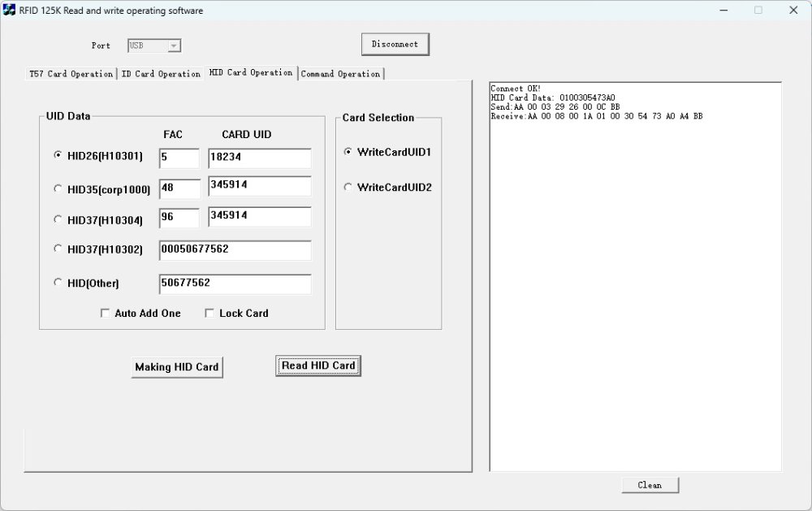Click the Making HID Card button
The width and height of the screenshot is (812, 511).
pyautogui.click(x=177, y=367)
